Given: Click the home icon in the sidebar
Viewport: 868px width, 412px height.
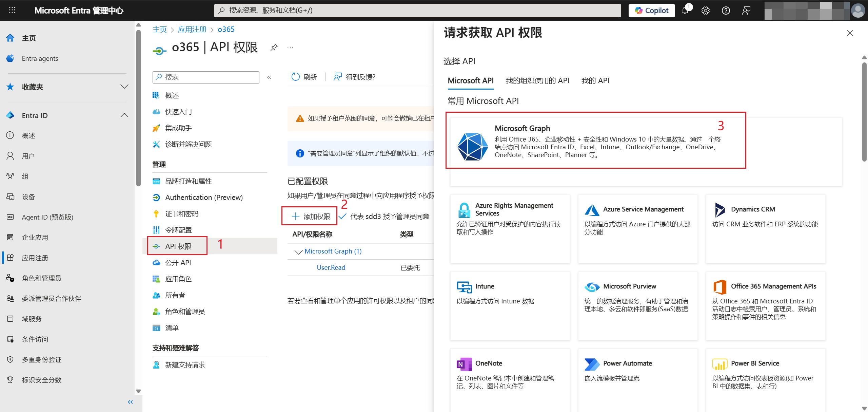Looking at the screenshot, I should pyautogui.click(x=11, y=38).
